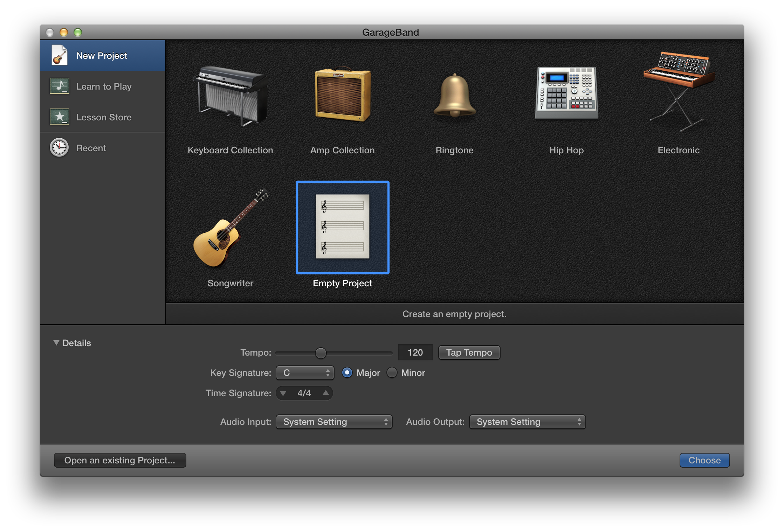Screen dimensions: 784x532
Task: Open the Audio Input System Setting dropdown
Action: click(x=334, y=422)
